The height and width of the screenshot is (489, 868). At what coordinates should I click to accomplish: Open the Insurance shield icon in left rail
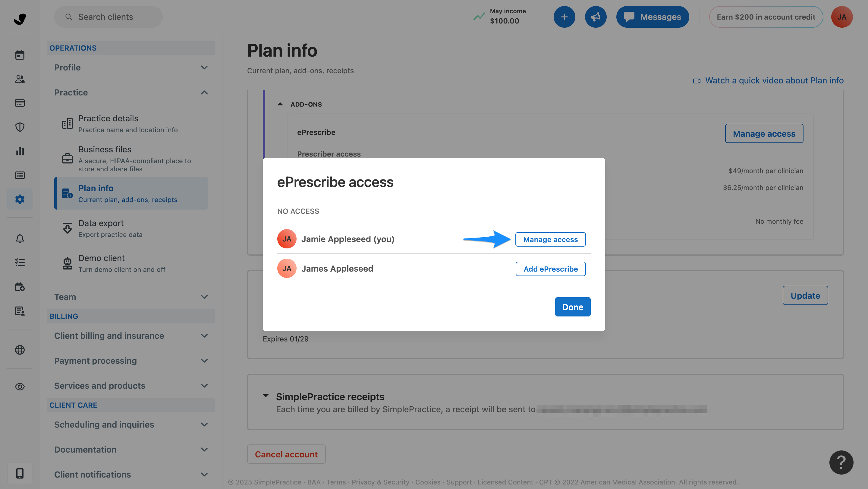(x=20, y=127)
